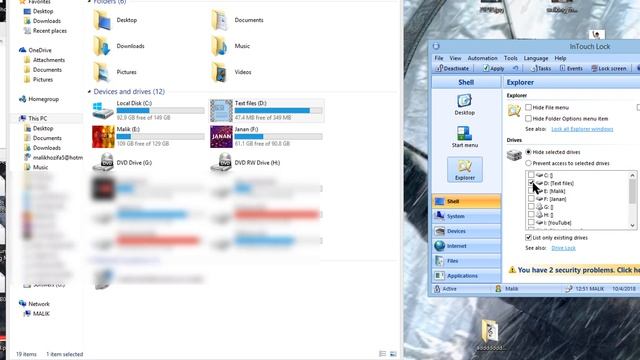Check the H: drive checkbox
The image size is (640, 360).
click(531, 214)
